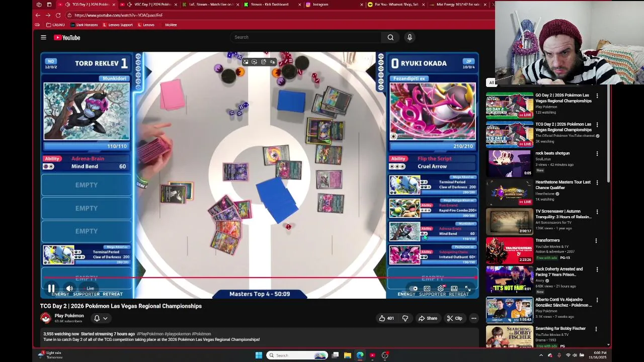Image resolution: width=644 pixels, height=362 pixels.
Task: Open the Windows Start menu
Action: [x=259, y=355]
